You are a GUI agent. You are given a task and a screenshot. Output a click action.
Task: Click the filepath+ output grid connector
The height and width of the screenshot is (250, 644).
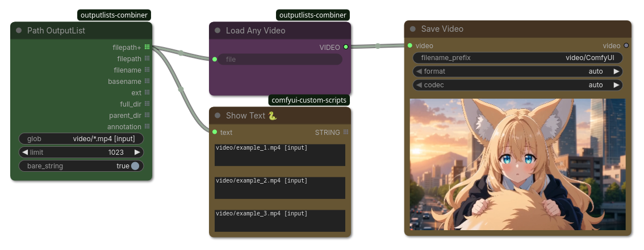[147, 47]
